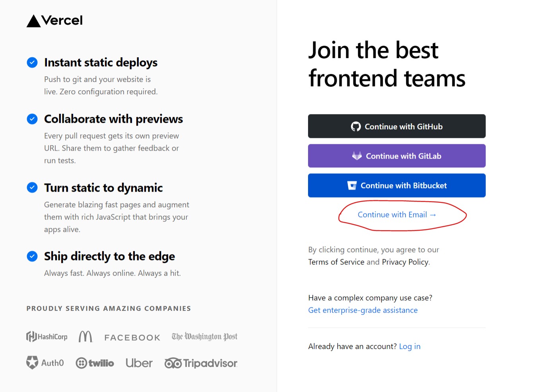Screen dimensions: 535x392
Task: Click the Bitbucket bucket icon
Action: point(352,186)
